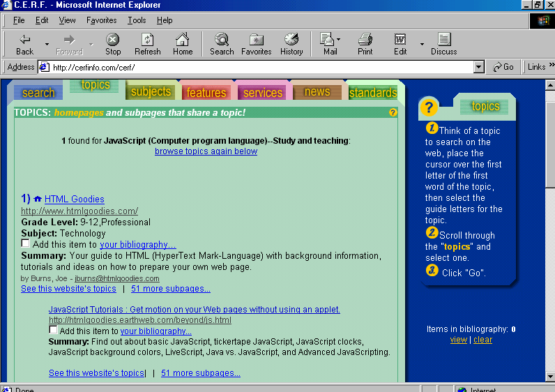Follow the browse topics again below link
The image size is (555, 392).
coord(206,151)
